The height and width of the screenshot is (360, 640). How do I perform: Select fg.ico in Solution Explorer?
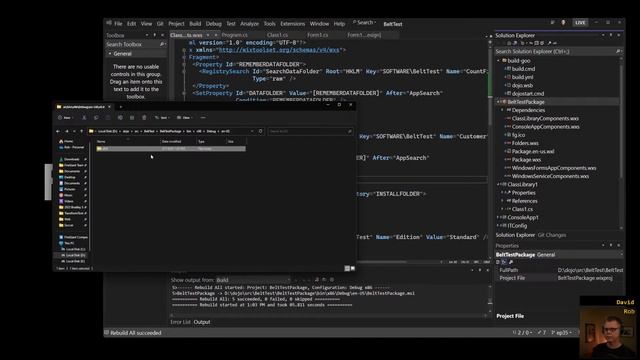point(518,135)
